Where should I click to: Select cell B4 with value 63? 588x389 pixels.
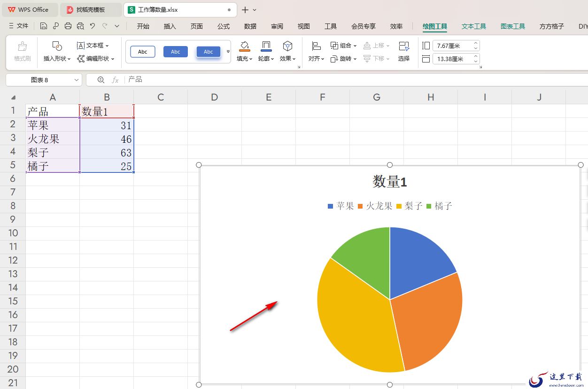click(x=107, y=152)
